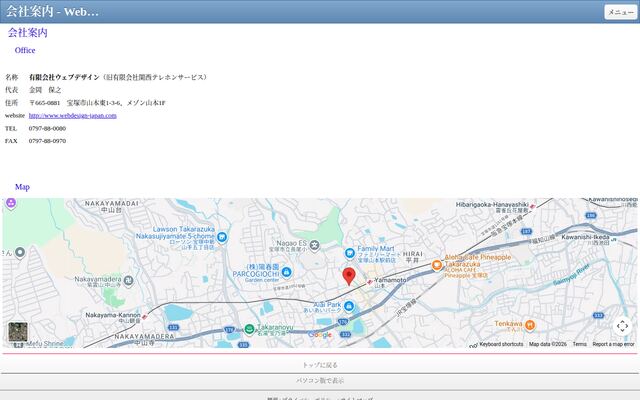Select Family Mart shopping marker on map
This screenshot has width=640, height=400.
(350, 253)
